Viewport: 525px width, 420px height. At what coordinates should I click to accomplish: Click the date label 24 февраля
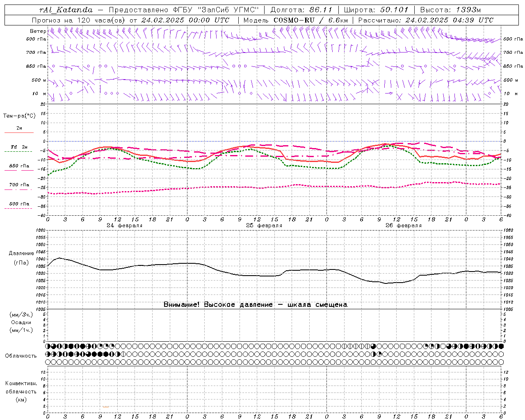[x=125, y=226]
